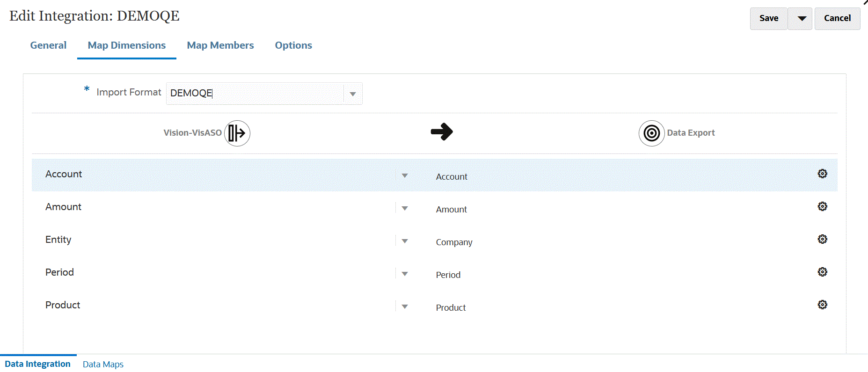Click the Cancel button
The width and height of the screenshot is (868, 372).
coord(837,19)
